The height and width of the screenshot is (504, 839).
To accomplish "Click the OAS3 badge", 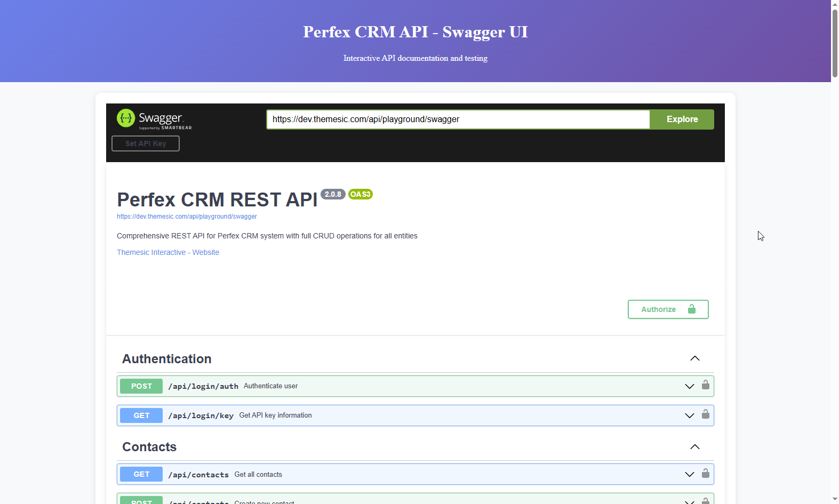I will tap(360, 194).
